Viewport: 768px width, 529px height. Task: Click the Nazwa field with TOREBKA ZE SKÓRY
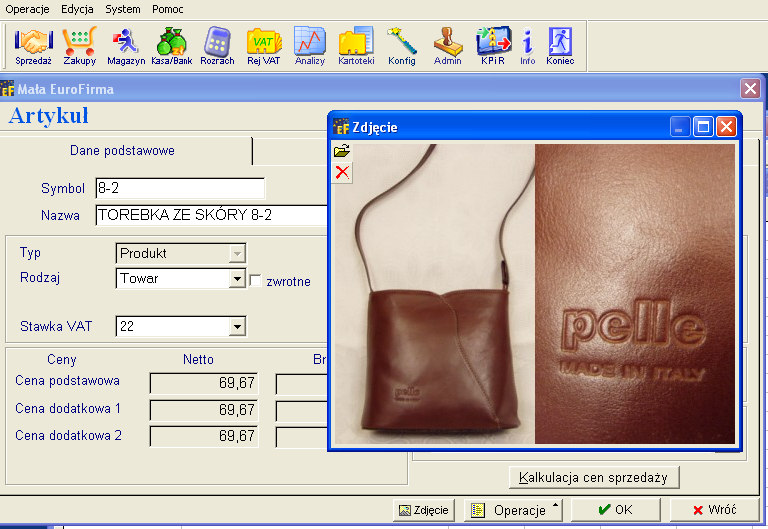pos(211,215)
